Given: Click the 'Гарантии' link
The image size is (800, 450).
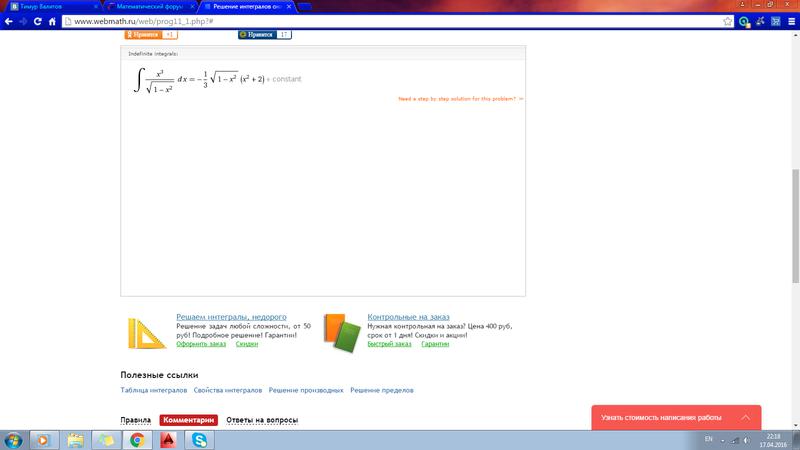Looking at the screenshot, I should point(435,344).
